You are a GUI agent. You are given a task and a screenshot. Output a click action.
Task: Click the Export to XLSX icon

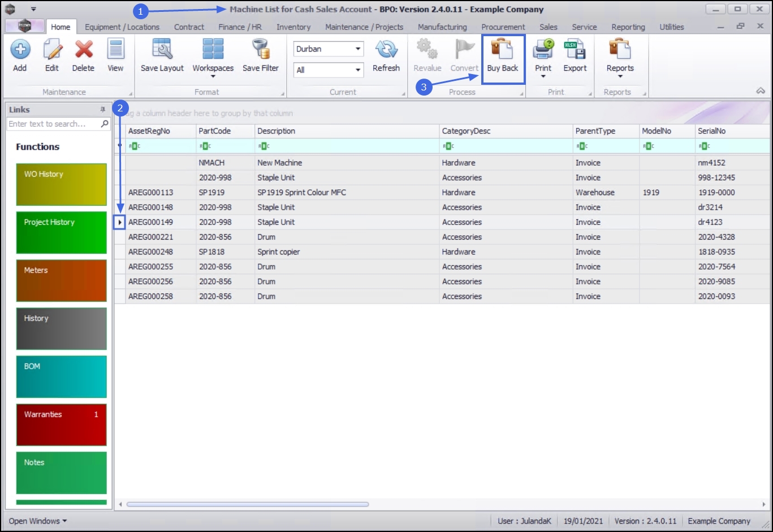pos(575,50)
